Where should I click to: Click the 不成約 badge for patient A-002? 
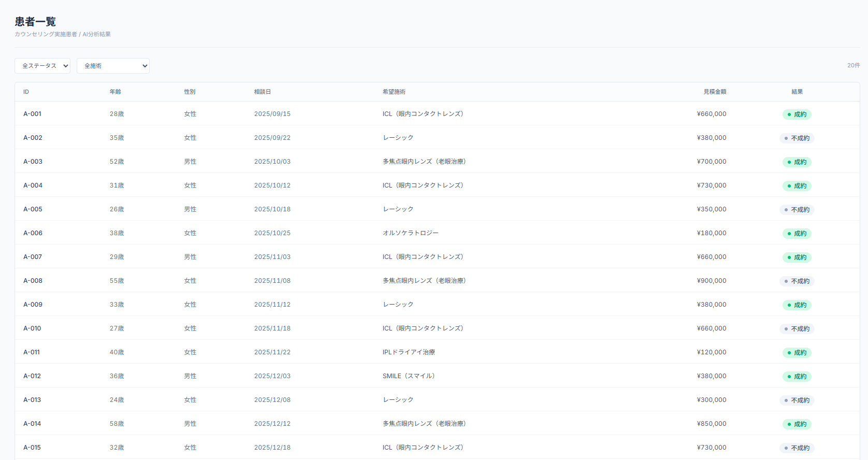point(797,138)
